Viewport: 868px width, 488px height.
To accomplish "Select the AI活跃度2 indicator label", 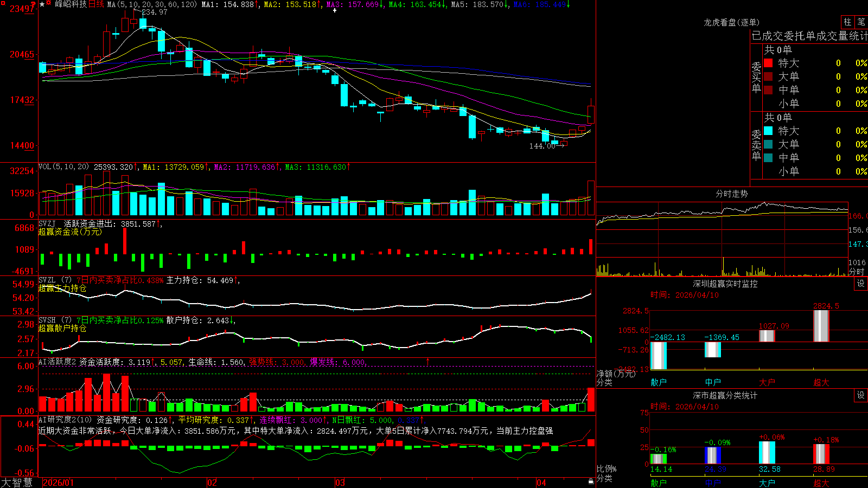I will point(57,362).
